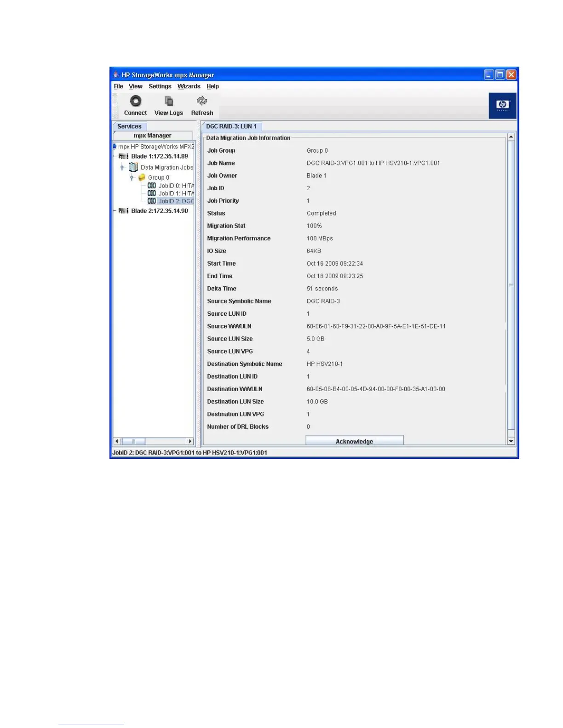Open the Settings menu

(160, 86)
